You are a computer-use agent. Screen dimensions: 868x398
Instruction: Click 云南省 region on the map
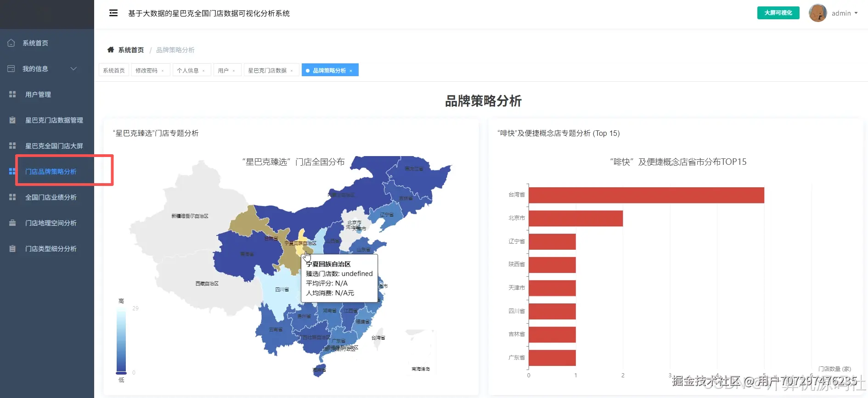276,330
